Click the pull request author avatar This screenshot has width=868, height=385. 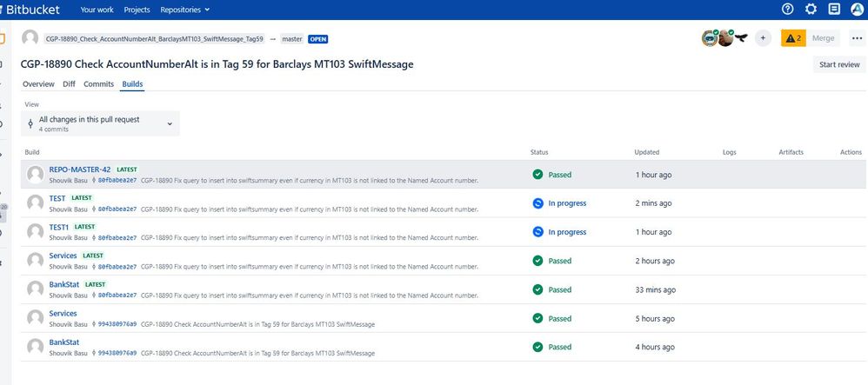tap(30, 38)
